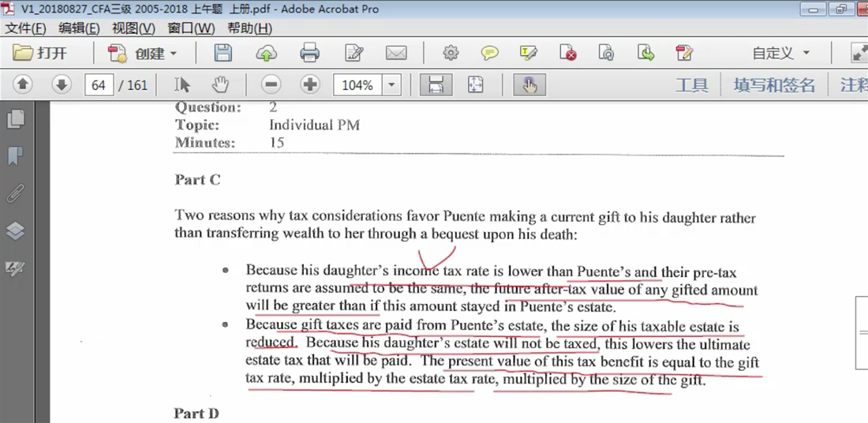Zoom out with the minus button
This screenshot has width=868, height=423.
pyautogui.click(x=271, y=84)
